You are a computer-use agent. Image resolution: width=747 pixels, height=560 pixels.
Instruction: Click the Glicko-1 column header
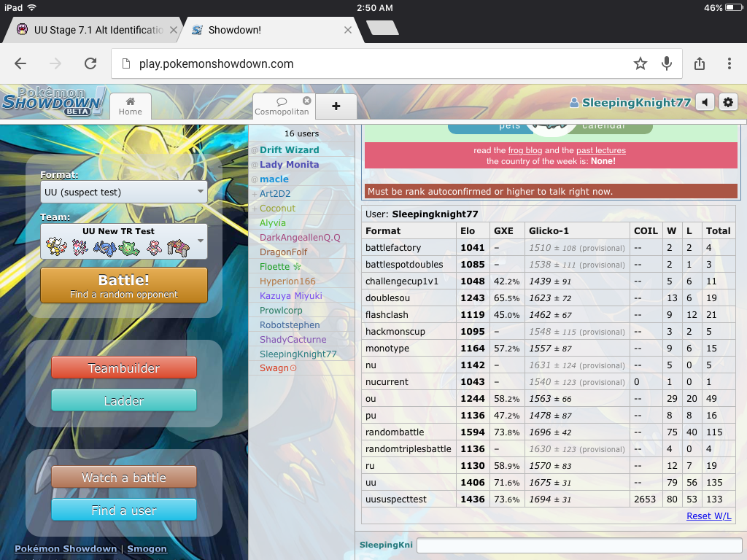click(549, 231)
